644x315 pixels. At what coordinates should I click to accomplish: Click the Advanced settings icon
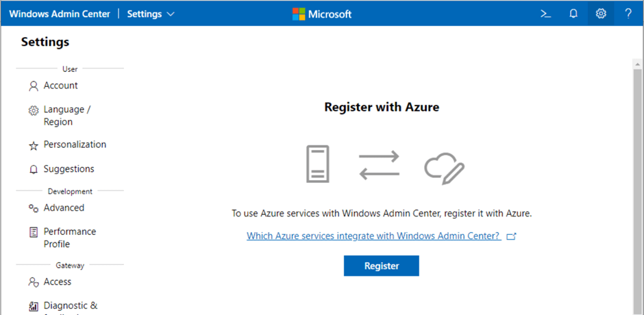click(33, 208)
